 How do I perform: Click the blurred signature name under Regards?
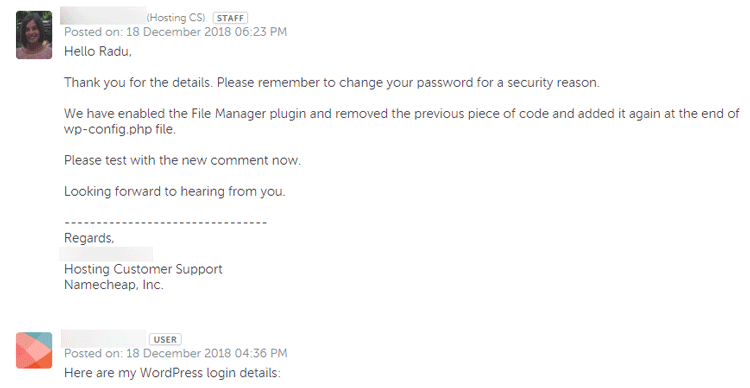106,254
